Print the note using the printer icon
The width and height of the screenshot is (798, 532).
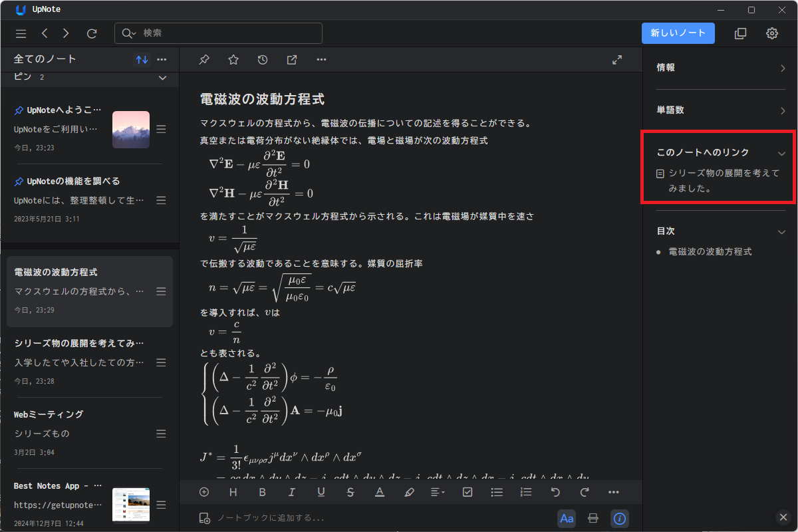click(x=593, y=518)
